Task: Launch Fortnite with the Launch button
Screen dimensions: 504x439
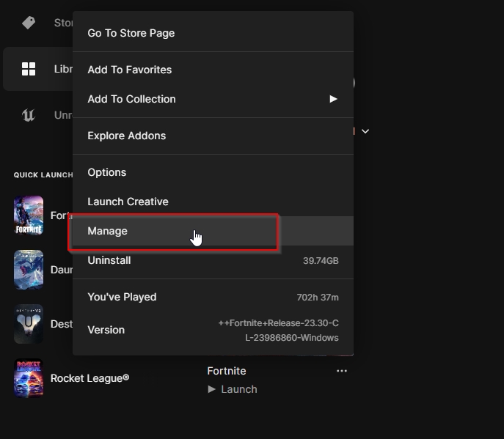Action: [233, 389]
